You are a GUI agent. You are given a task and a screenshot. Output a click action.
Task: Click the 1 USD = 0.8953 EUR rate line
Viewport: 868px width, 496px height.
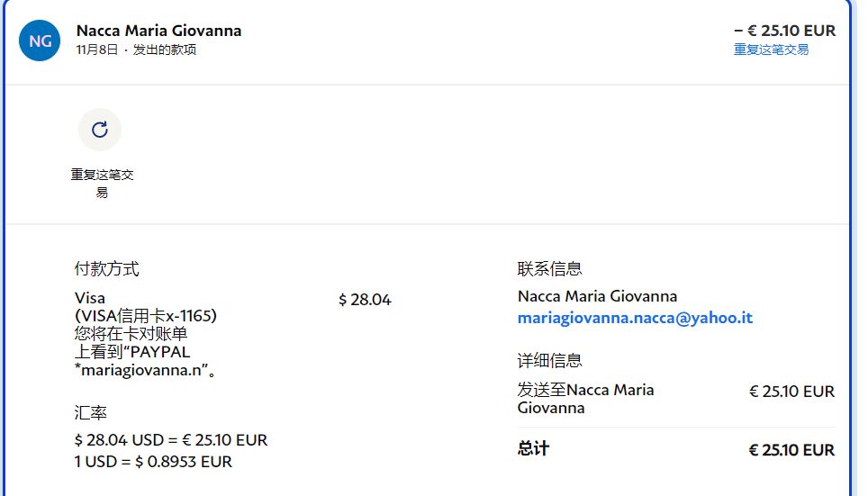[153, 462]
